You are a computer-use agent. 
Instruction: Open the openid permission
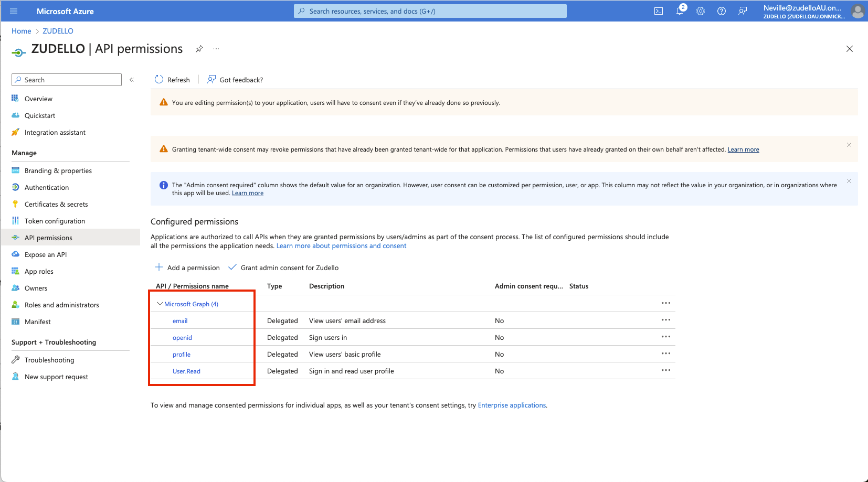(x=182, y=338)
